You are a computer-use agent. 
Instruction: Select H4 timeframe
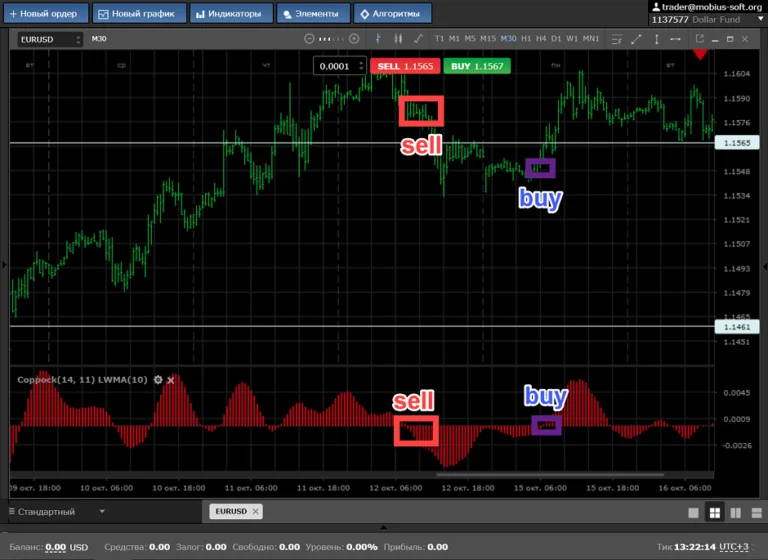tap(541, 39)
